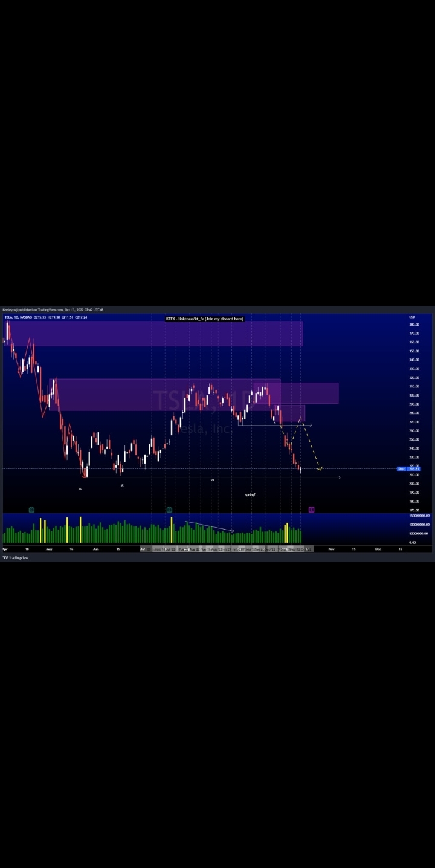Click the current price label 216.81
This screenshot has height=868, width=435.
click(x=414, y=469)
